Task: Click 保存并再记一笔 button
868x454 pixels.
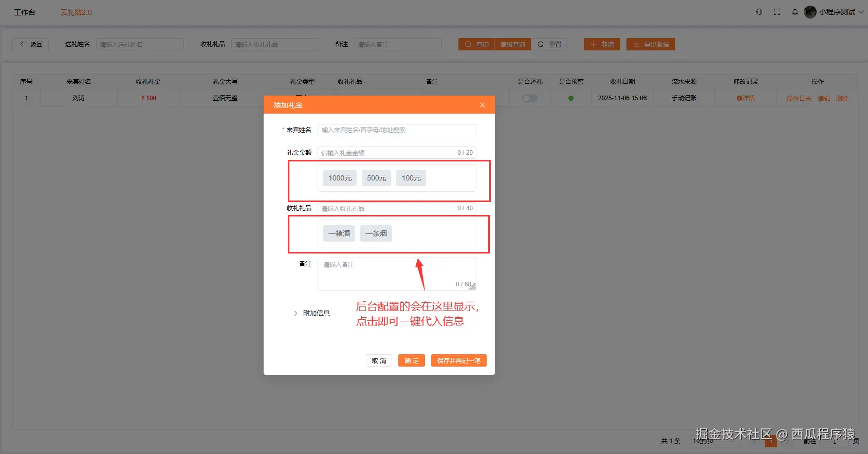Action: point(459,361)
